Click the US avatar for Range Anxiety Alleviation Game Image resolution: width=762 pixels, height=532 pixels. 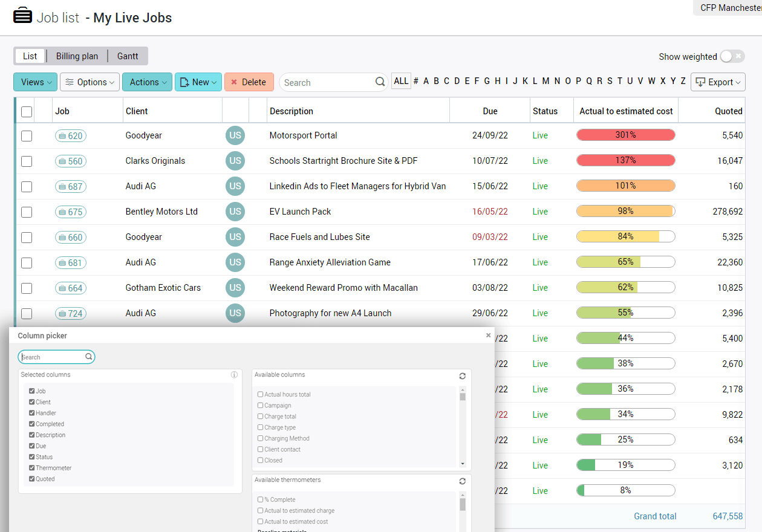235,262
